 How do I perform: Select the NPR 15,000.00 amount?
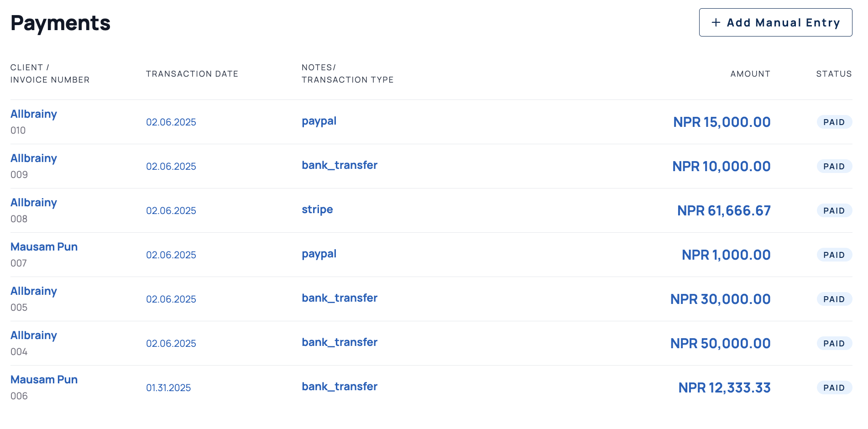pos(722,122)
